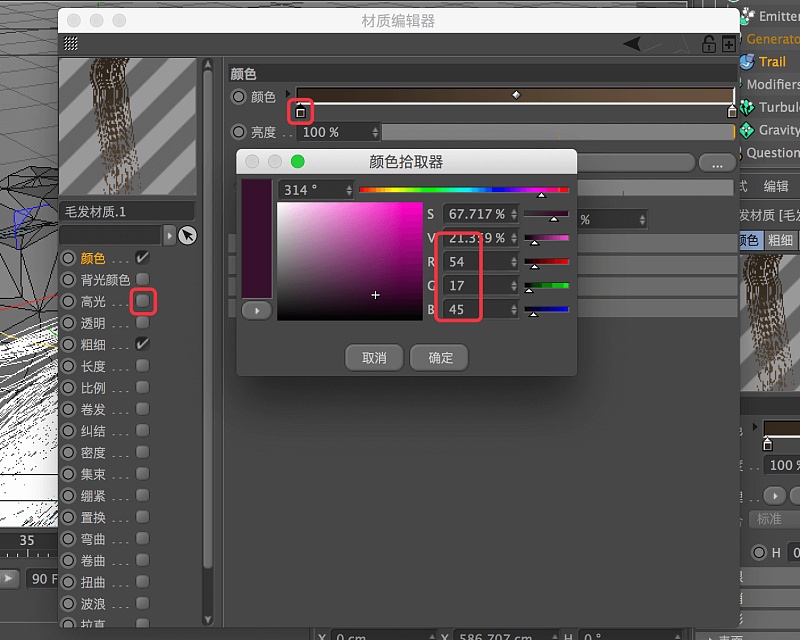The width and height of the screenshot is (800, 640).
Task: Click the 亮度 100% stepper arrows
Action: (x=375, y=132)
